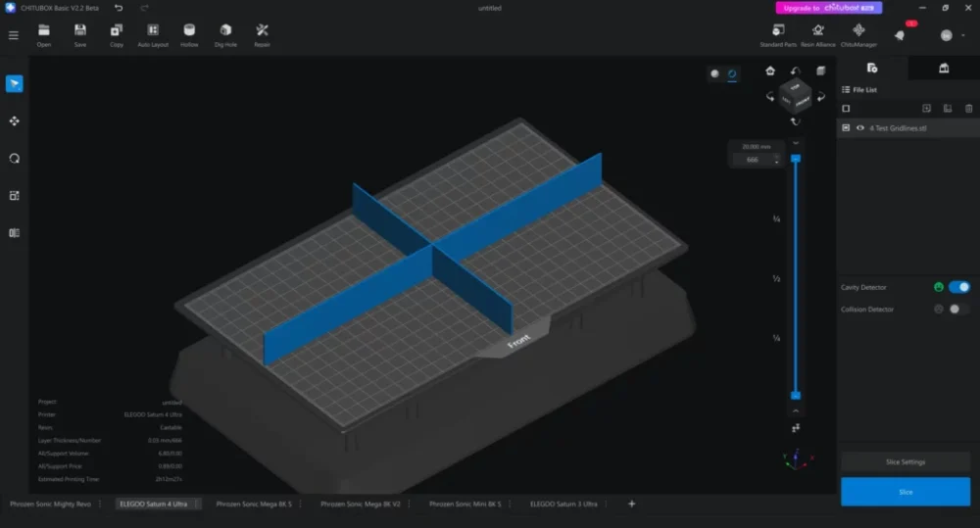Click the Mirror tool in left sidebar

point(14,233)
